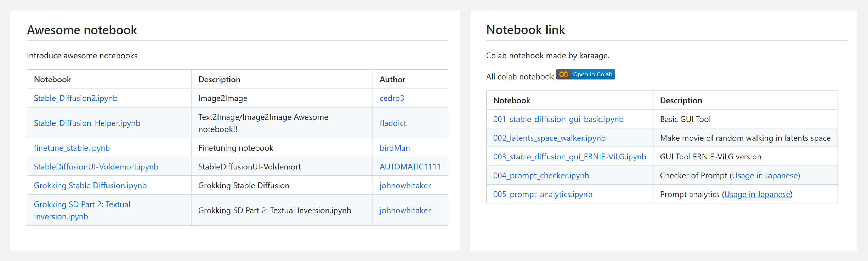Open the Stable_Diffusion2.ipynb notebook link

[75, 98]
